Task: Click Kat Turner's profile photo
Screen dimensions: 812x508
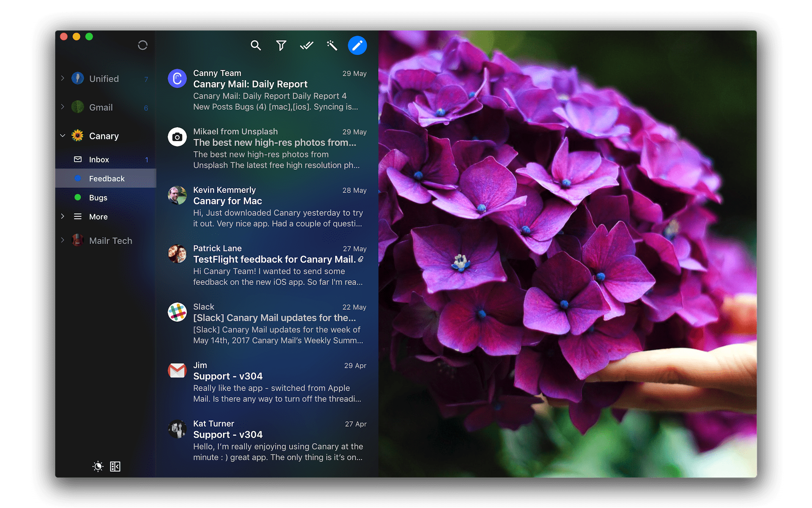Action: click(177, 429)
